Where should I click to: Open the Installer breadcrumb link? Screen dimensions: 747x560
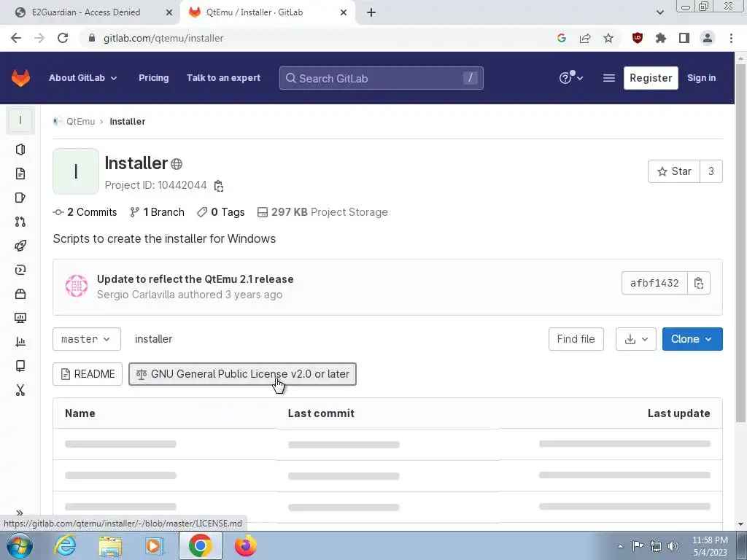127,122
